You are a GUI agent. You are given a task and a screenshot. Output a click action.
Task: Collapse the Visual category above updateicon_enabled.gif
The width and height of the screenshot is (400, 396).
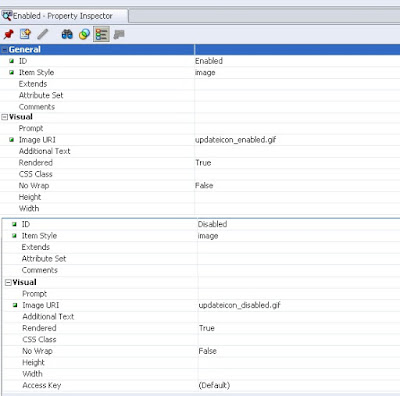pos(5,117)
